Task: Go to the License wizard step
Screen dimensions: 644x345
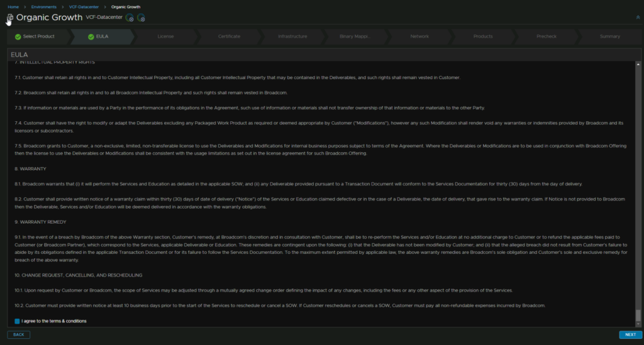Action: (x=165, y=36)
